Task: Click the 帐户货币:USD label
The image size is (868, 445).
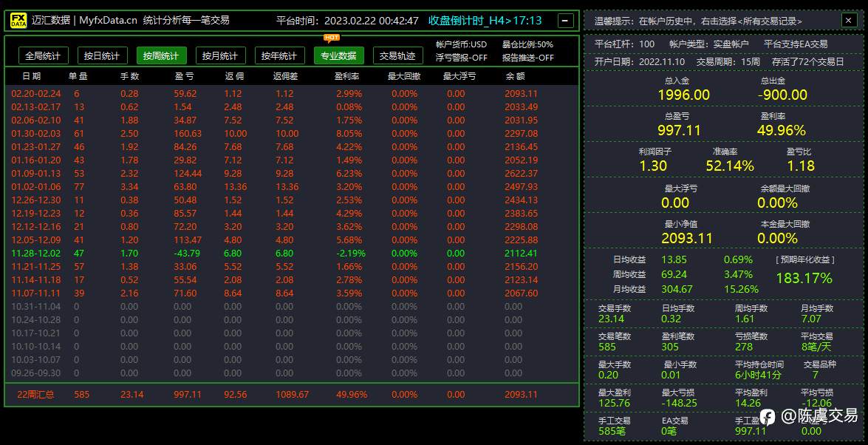Action: (x=461, y=45)
